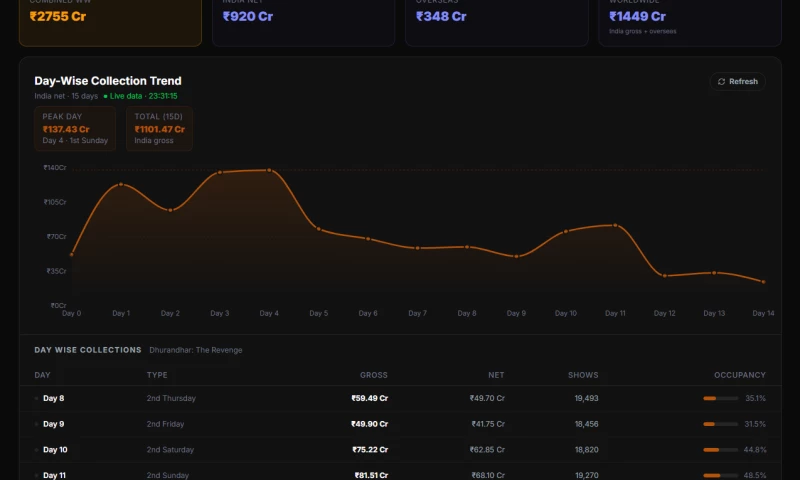Click the Day 0 chart data point
This screenshot has height=480, width=800.
tap(71, 255)
